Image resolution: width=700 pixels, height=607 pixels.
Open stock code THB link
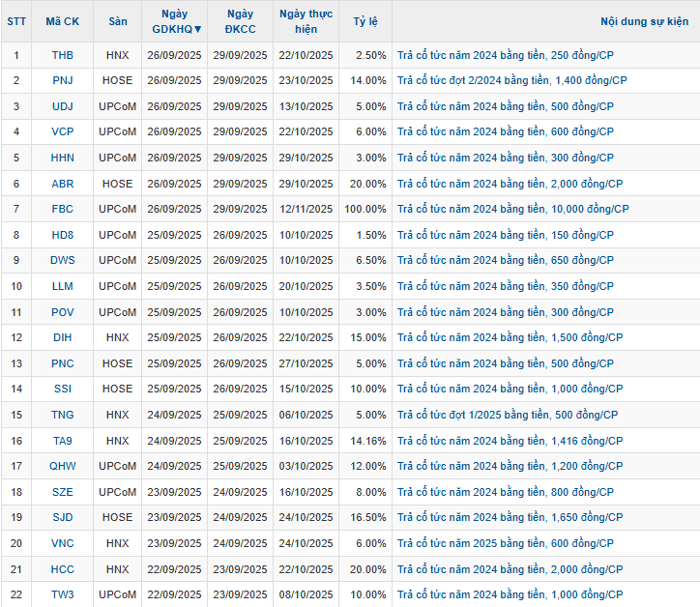pyautogui.click(x=62, y=55)
